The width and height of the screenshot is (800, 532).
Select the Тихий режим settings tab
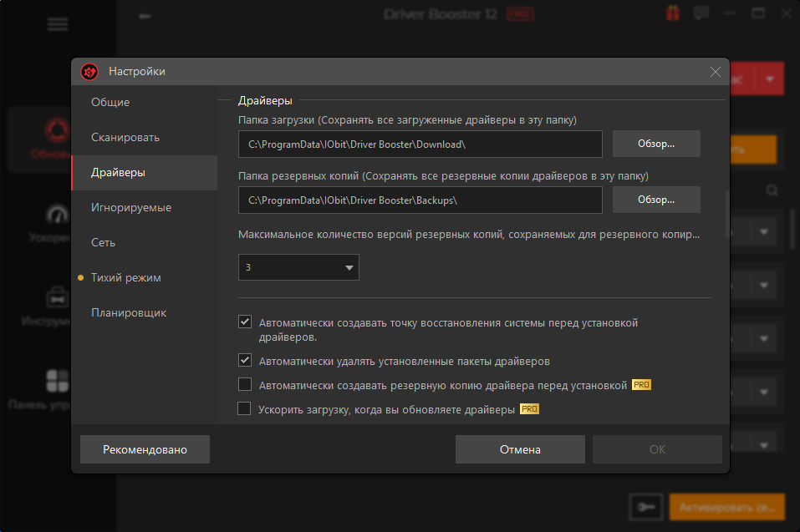[x=126, y=277]
